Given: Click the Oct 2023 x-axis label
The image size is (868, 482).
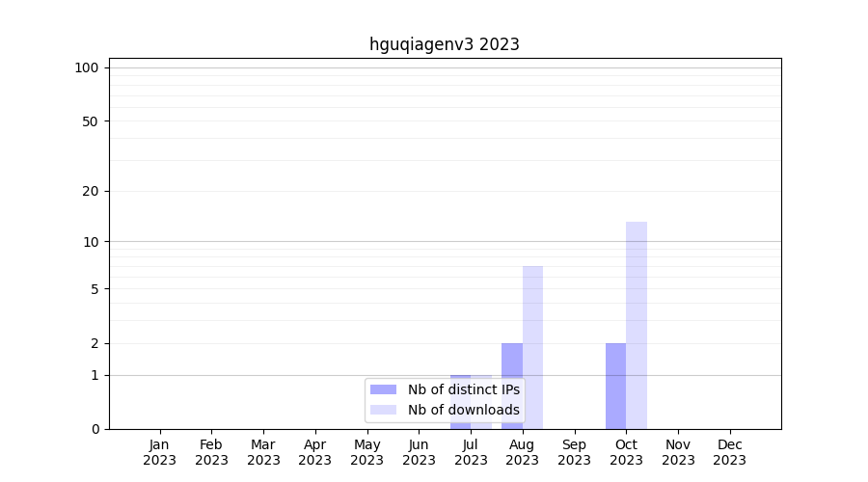Looking at the screenshot, I should [626, 452].
